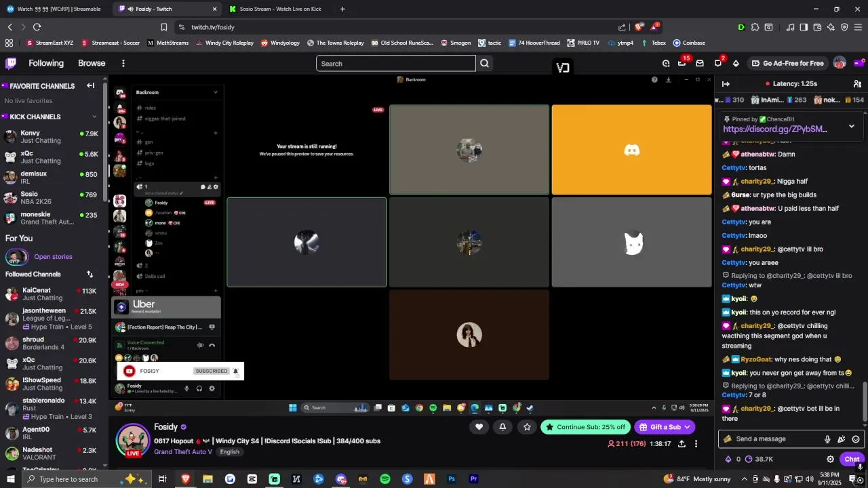
Task: Click the star favorite button
Action: click(527, 426)
